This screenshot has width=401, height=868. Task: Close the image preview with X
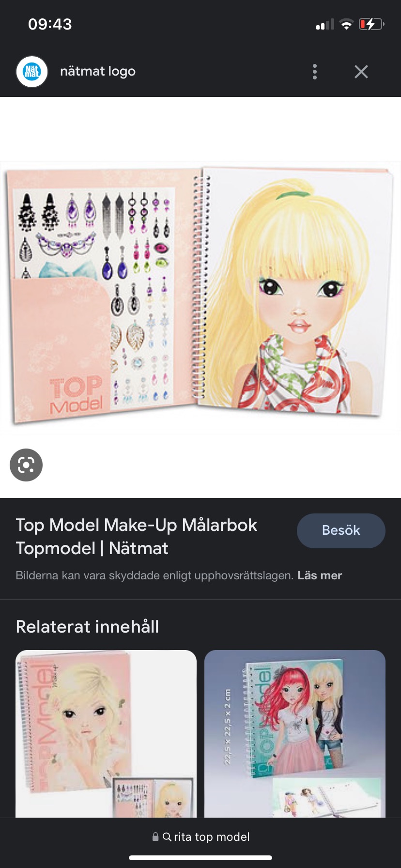(361, 72)
